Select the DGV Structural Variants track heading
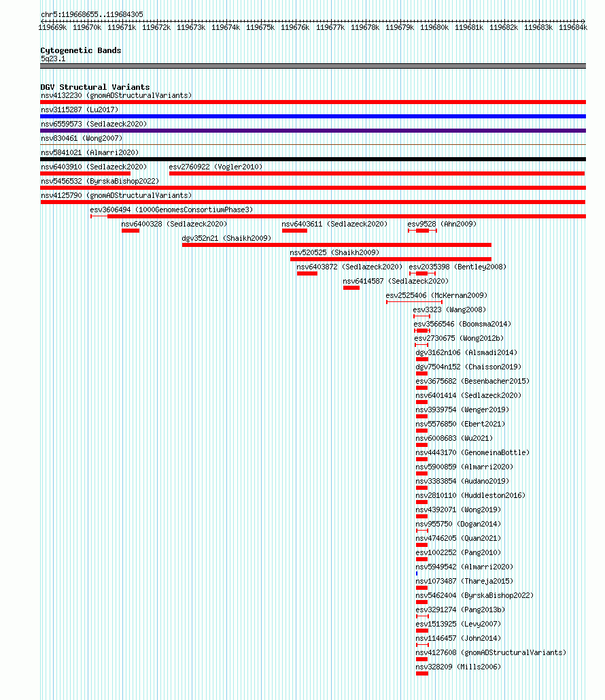This screenshot has width=605, height=700. tap(95, 87)
